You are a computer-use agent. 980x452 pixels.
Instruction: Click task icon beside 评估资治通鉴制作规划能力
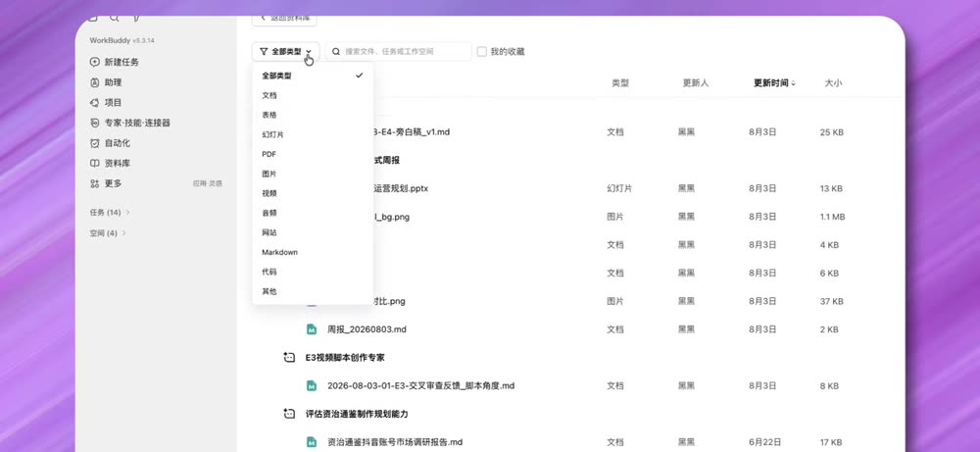point(289,414)
